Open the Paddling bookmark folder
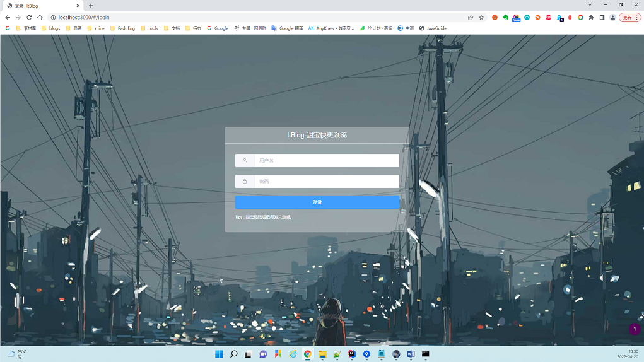 pyautogui.click(x=122, y=28)
